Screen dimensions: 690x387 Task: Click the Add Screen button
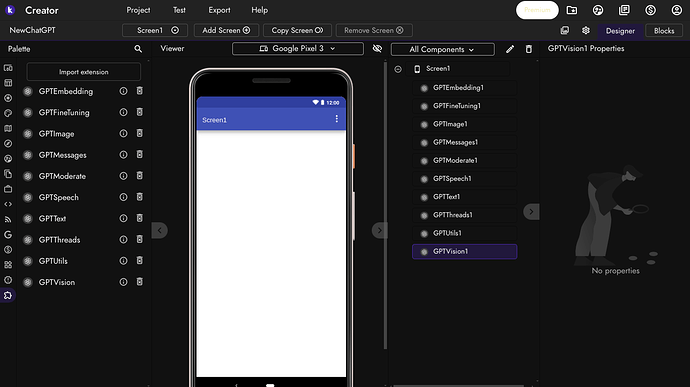click(226, 30)
